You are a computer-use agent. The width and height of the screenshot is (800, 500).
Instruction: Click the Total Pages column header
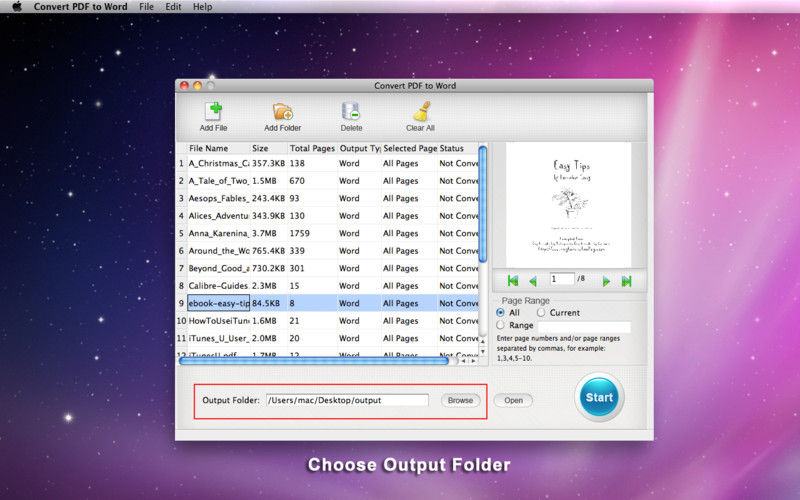pyautogui.click(x=312, y=148)
